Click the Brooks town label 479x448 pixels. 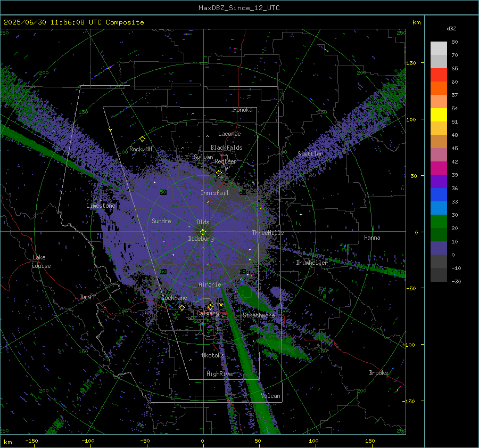378,373
